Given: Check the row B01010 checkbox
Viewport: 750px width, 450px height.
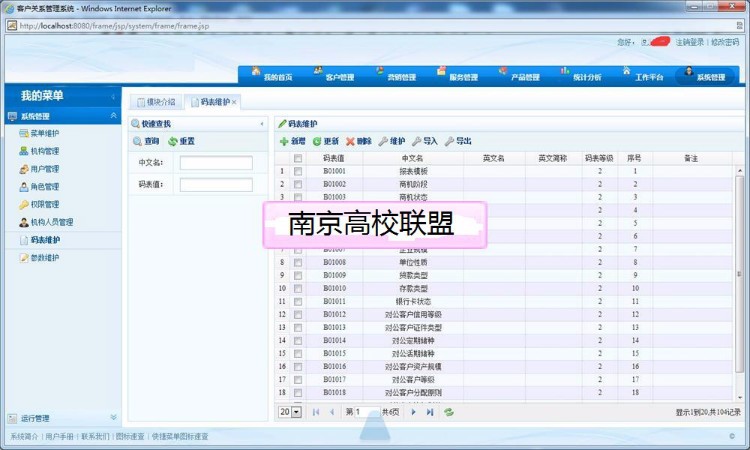Looking at the screenshot, I should click(298, 288).
